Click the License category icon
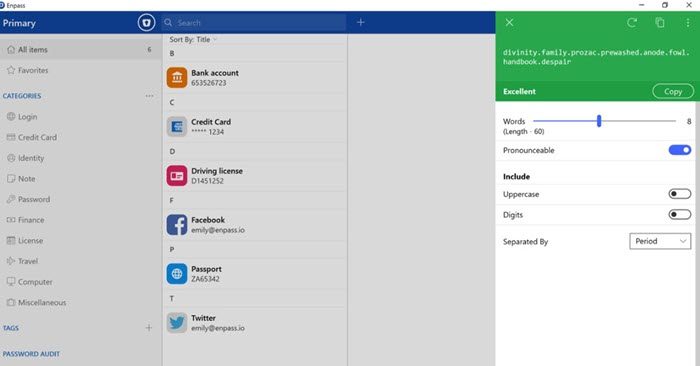The height and width of the screenshot is (366, 700). [11, 240]
